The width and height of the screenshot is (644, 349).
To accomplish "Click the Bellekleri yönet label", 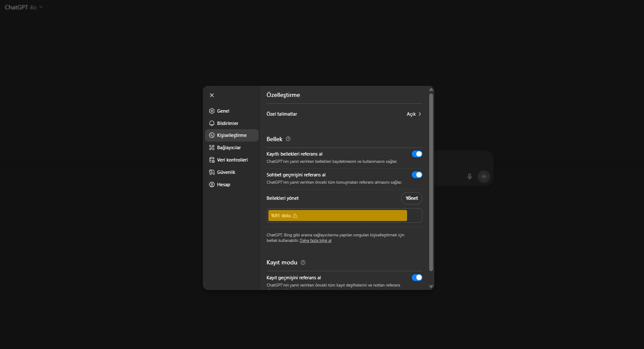I will coord(282,198).
